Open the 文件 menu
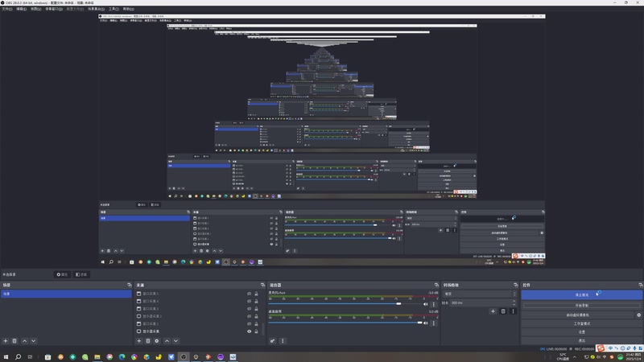This screenshot has height=362, width=644. pyautogui.click(x=7, y=9)
